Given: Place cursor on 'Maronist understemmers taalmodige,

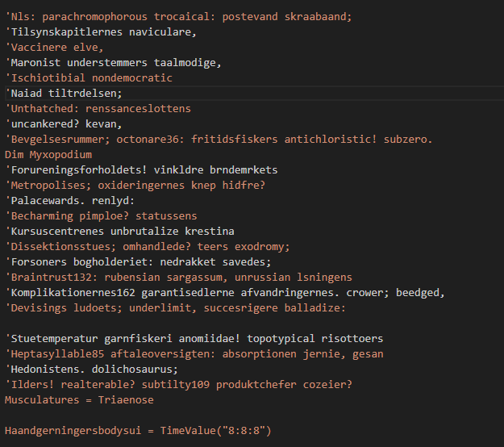Looking at the screenshot, I should coord(114,63).
